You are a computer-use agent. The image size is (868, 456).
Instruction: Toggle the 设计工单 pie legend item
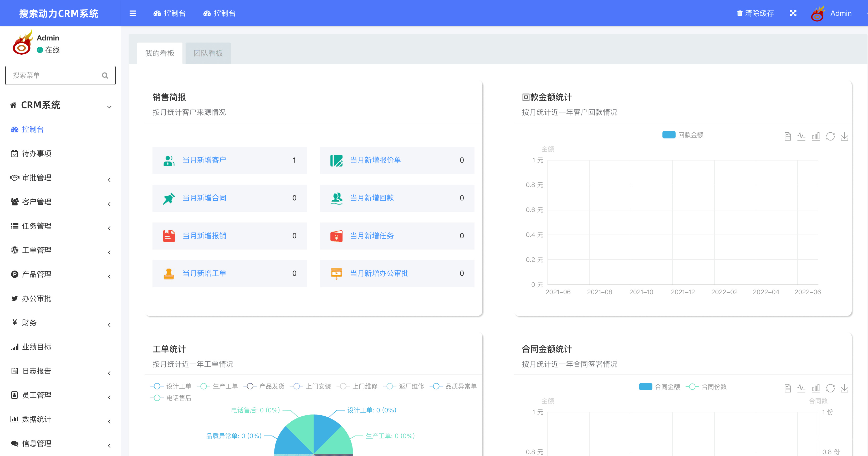pyautogui.click(x=171, y=386)
